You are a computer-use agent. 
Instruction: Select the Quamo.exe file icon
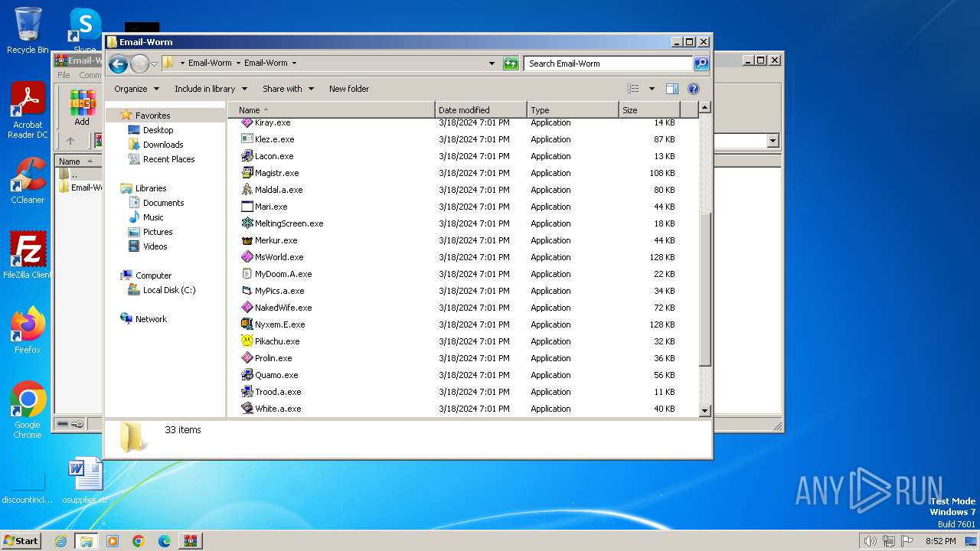(x=247, y=375)
